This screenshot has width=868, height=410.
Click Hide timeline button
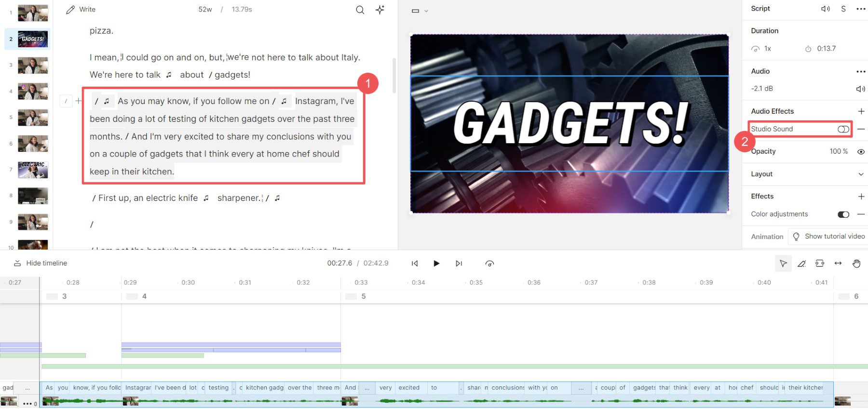click(x=41, y=263)
